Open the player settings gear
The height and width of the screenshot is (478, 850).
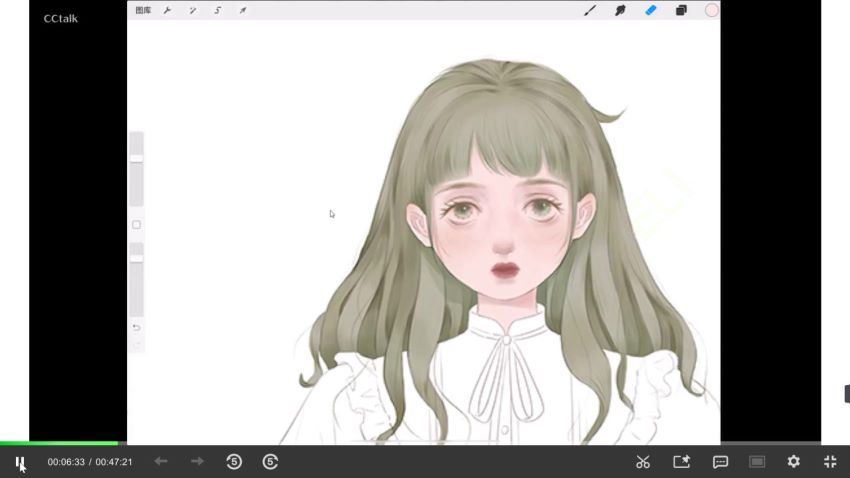794,462
